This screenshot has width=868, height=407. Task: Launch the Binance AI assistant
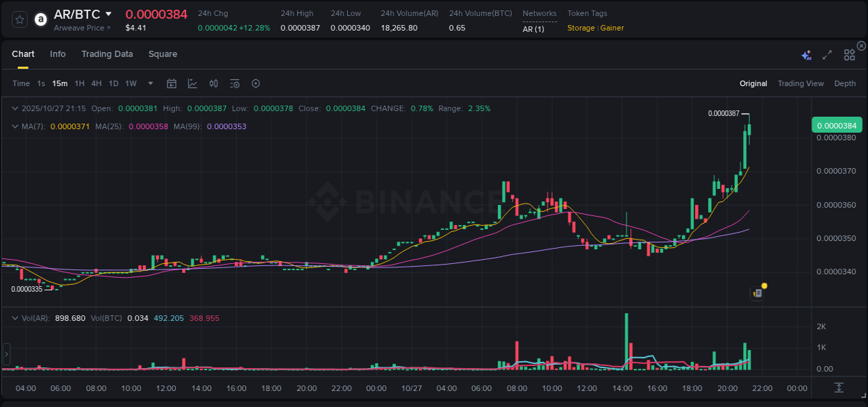(806, 54)
